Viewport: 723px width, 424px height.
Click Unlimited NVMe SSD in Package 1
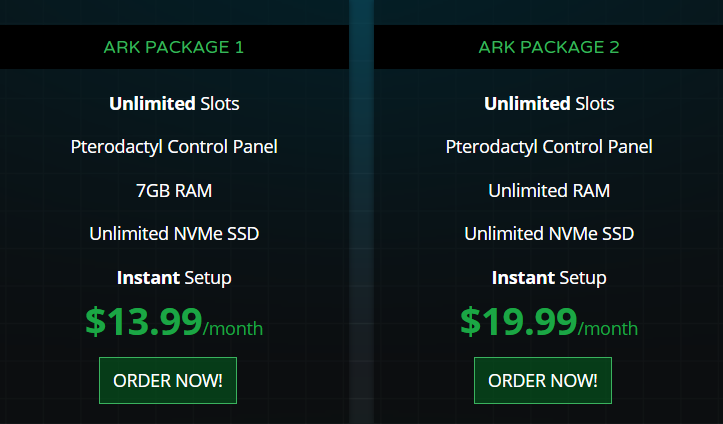[x=174, y=234]
